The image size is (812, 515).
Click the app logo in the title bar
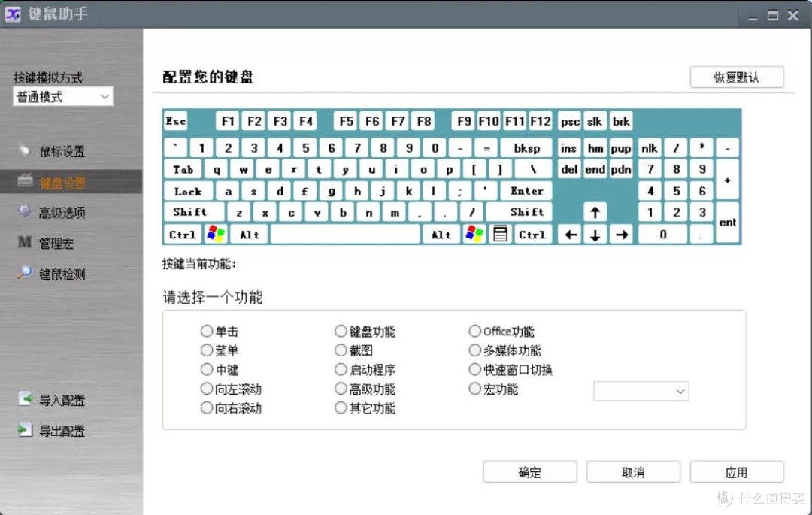pyautogui.click(x=13, y=14)
